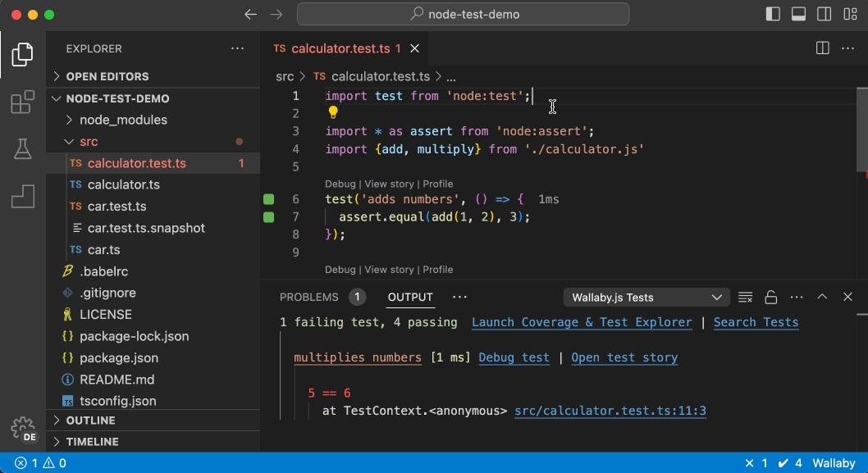The height and width of the screenshot is (473, 868).
Task: Clear the output panel
Action: pyautogui.click(x=745, y=297)
